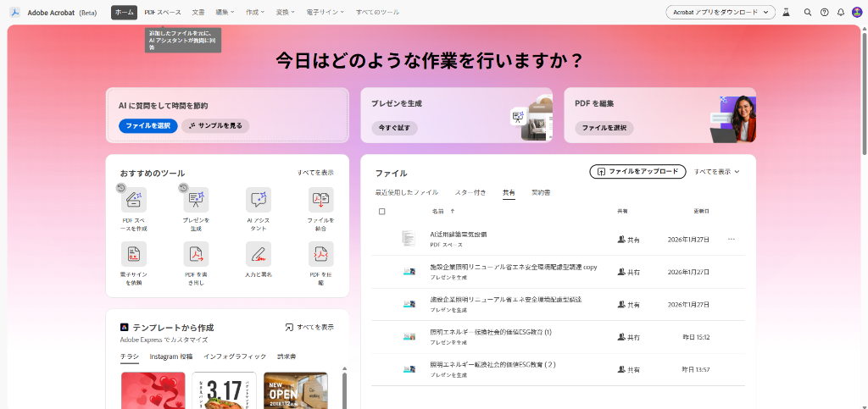Screen dimensions: 868x409
Task: Click the beta flask experiments icon
Action: point(786,12)
